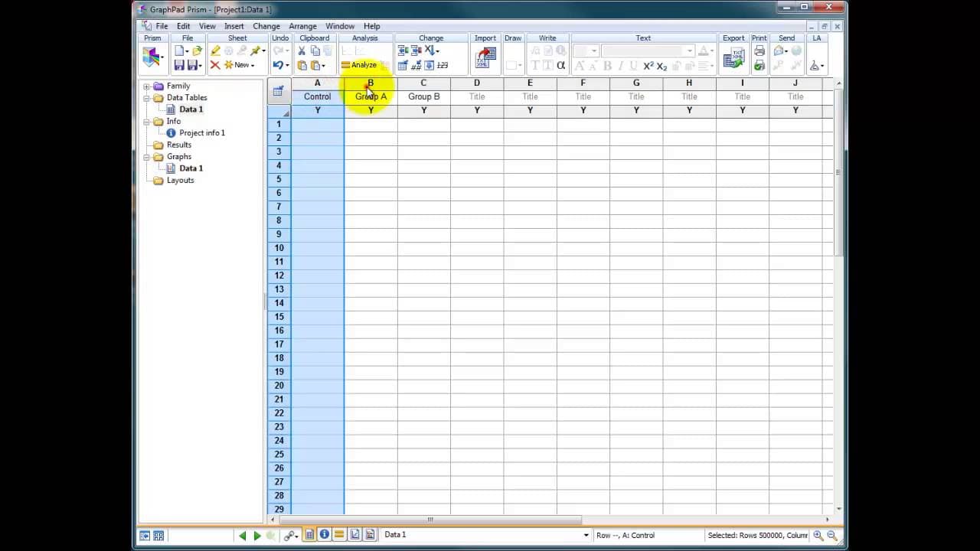
Task: Click the change decimal format 123 icon
Action: pyautogui.click(x=442, y=65)
